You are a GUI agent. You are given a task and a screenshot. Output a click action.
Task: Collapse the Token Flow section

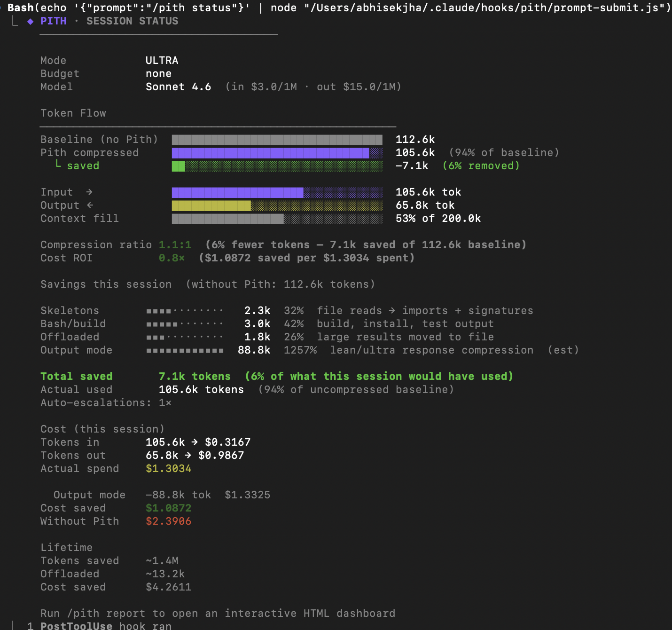tap(73, 113)
